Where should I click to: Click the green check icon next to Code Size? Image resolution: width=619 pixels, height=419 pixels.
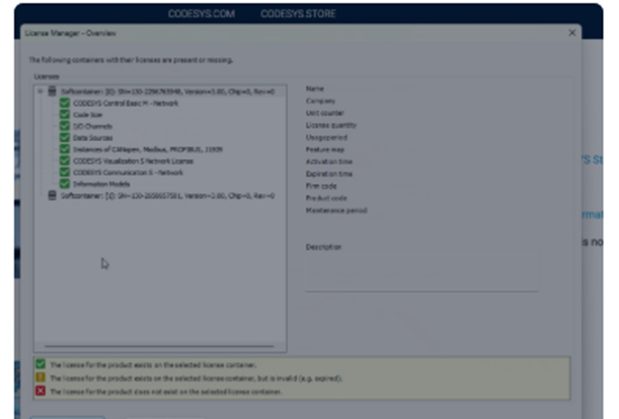click(64, 115)
